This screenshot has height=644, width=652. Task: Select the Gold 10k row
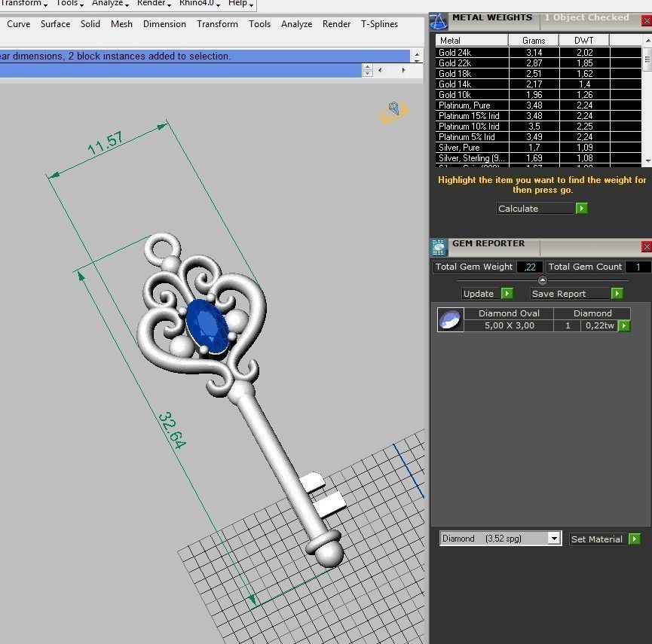(538, 95)
